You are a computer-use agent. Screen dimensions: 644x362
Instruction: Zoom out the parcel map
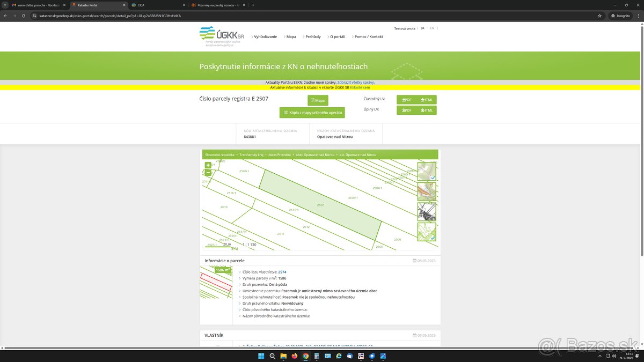[208, 173]
